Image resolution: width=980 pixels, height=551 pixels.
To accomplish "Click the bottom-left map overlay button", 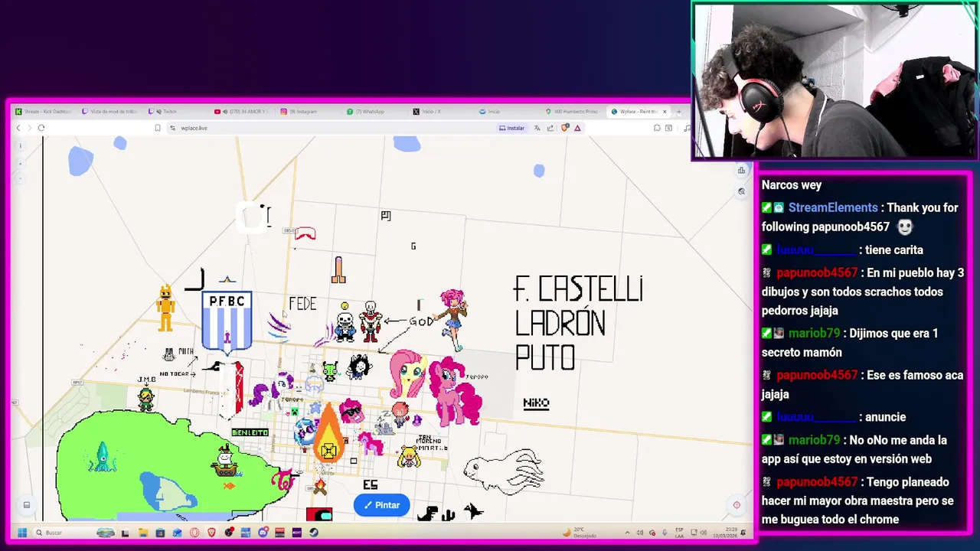I will point(26,505).
